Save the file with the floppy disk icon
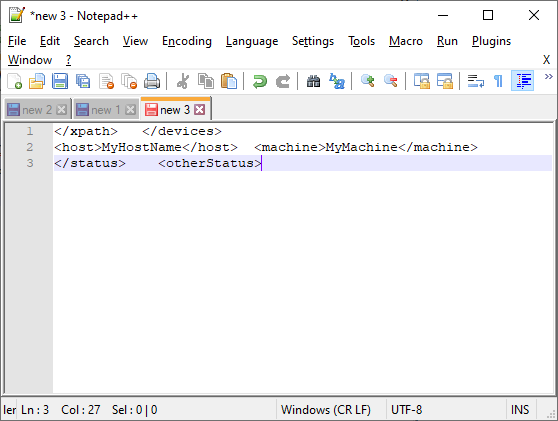 pyautogui.click(x=60, y=81)
